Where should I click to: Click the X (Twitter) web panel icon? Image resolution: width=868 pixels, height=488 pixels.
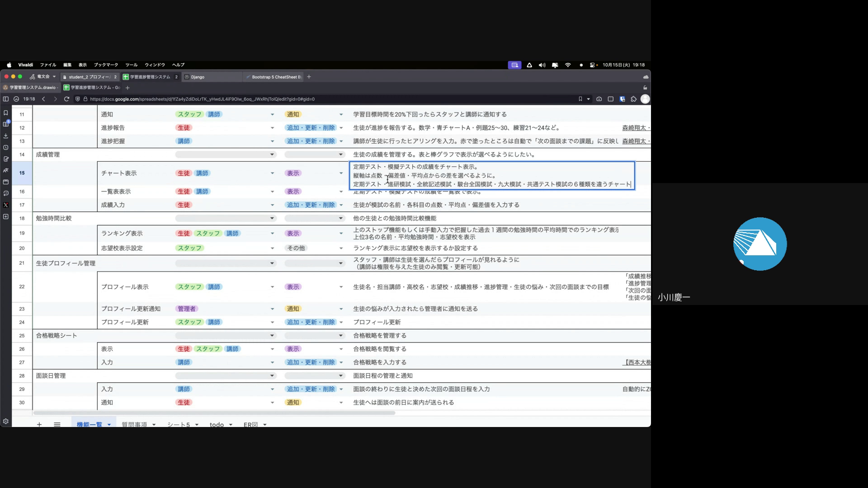[6, 205]
